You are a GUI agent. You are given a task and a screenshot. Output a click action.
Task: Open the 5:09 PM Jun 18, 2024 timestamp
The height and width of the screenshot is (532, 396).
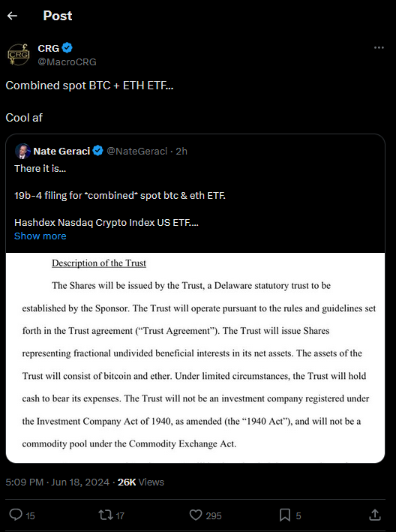pyautogui.click(x=58, y=482)
